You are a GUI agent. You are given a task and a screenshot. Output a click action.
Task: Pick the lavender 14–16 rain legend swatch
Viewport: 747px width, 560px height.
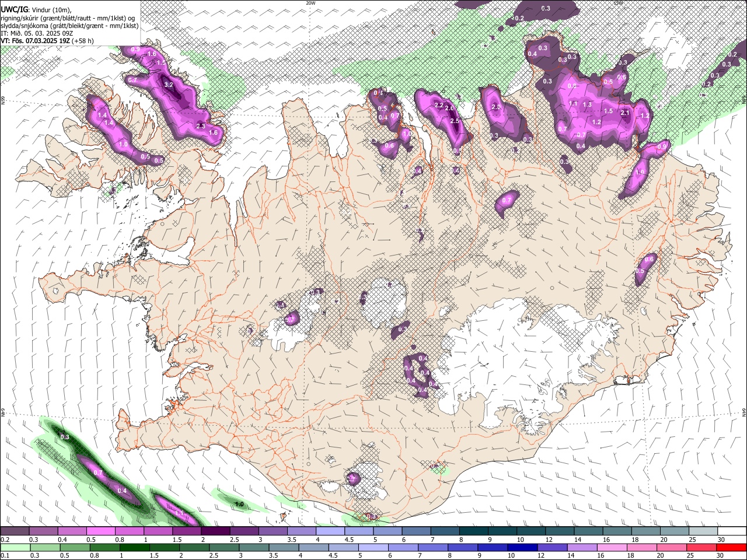[x=582, y=547]
